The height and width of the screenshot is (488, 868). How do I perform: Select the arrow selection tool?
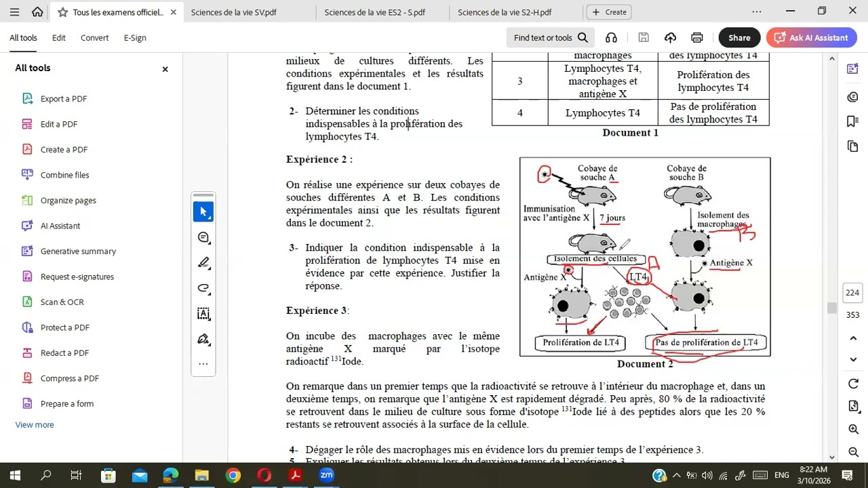click(x=203, y=212)
